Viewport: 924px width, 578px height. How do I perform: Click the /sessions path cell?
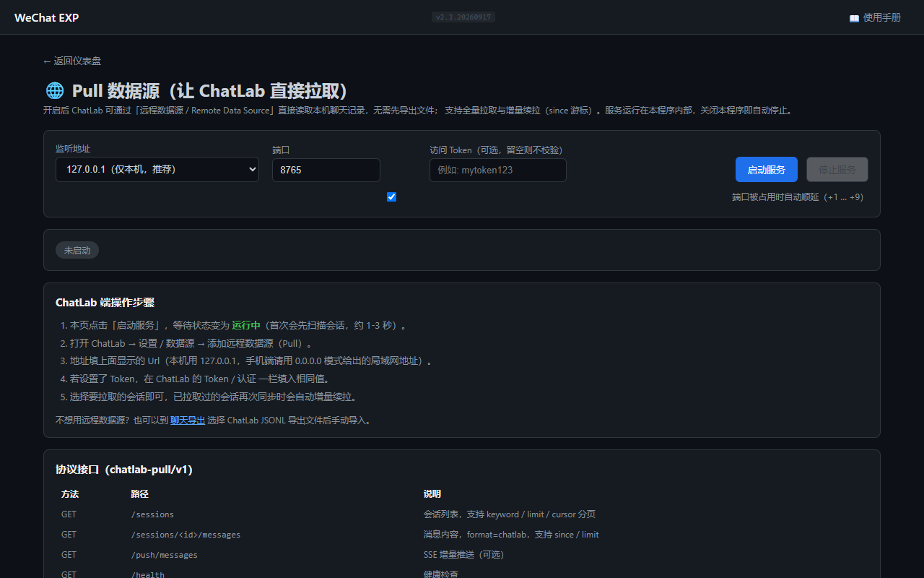pyautogui.click(x=152, y=514)
